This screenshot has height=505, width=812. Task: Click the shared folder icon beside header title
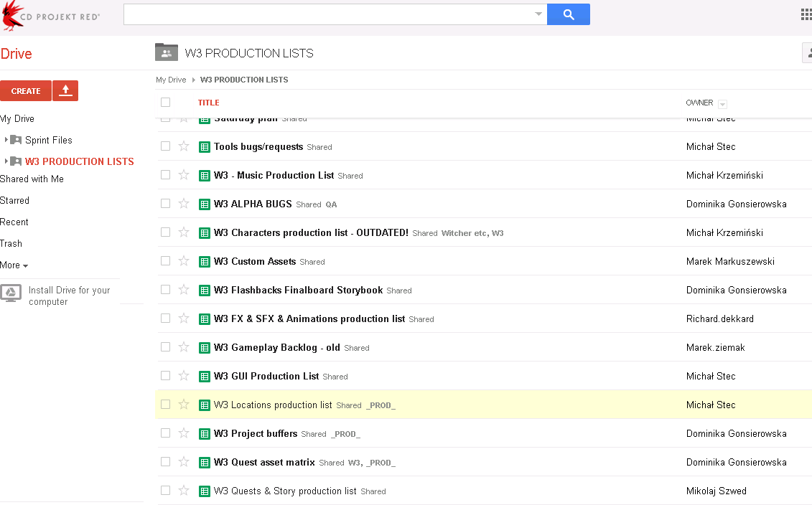point(167,52)
